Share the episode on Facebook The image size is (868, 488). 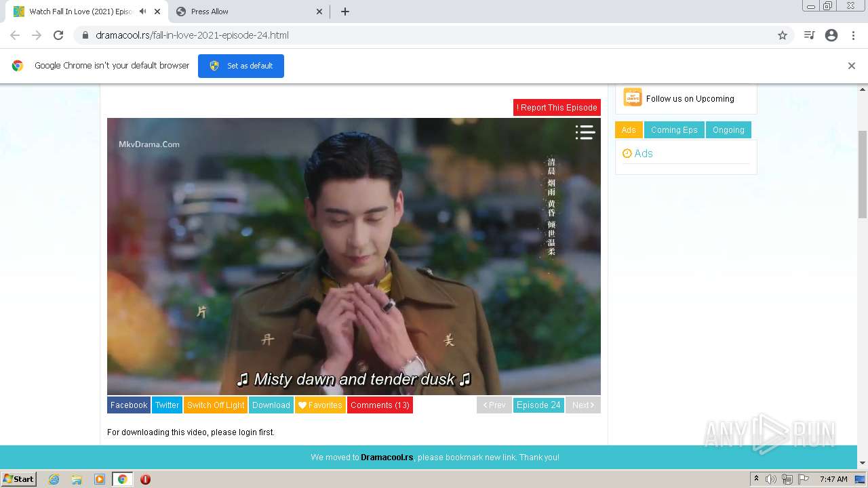click(129, 405)
